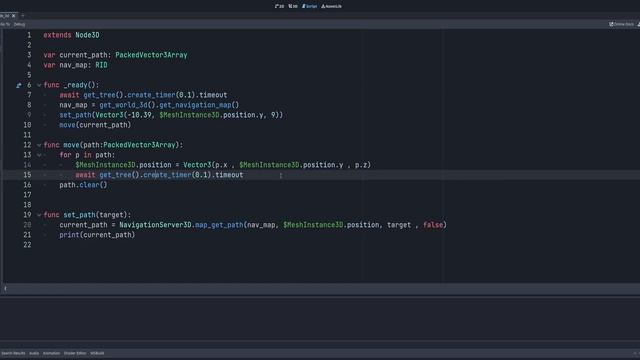
Task: Open Search Results bottom panel
Action: tap(13, 353)
